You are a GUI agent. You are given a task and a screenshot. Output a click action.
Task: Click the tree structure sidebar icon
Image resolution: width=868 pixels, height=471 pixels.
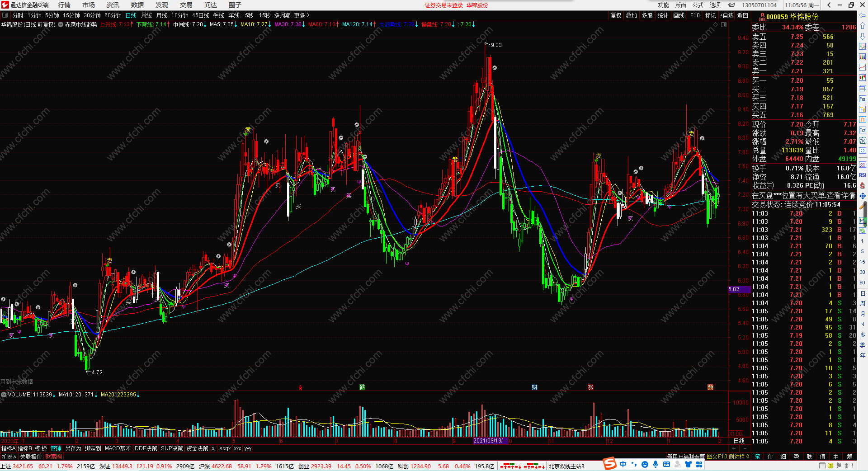(x=863, y=109)
